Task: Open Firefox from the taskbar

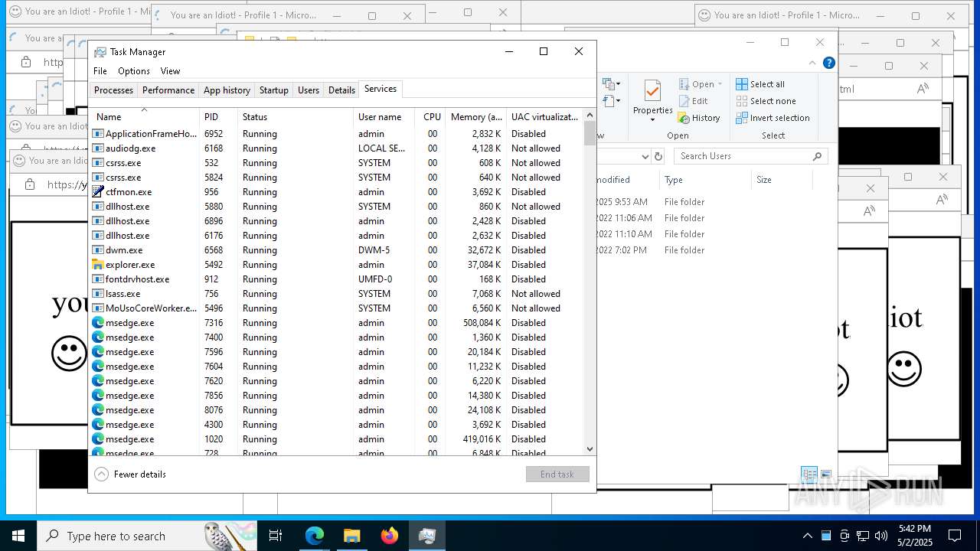Action: tap(390, 536)
